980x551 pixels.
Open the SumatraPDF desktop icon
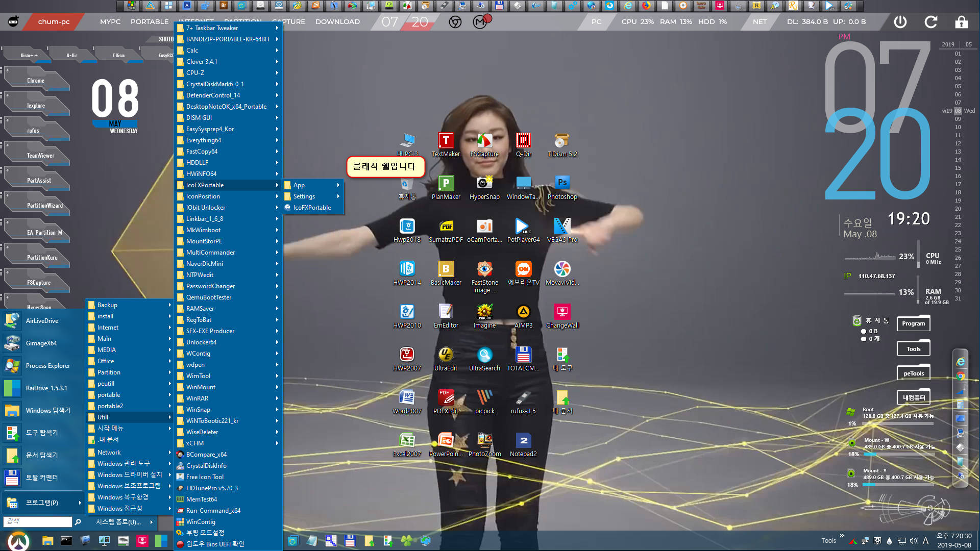[446, 230]
